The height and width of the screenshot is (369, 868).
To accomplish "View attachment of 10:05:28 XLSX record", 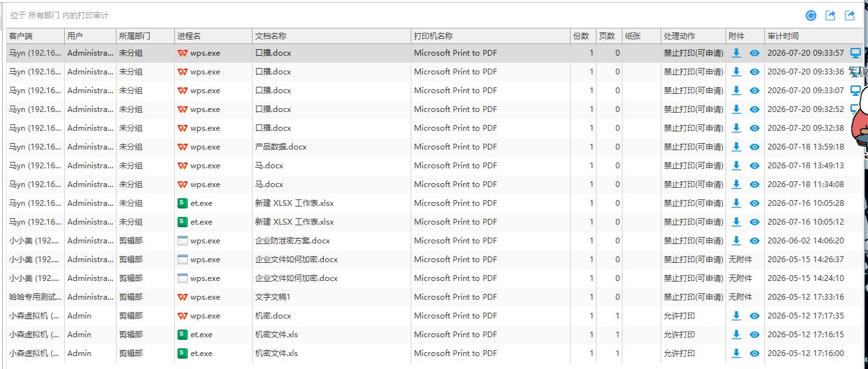I will click(755, 203).
